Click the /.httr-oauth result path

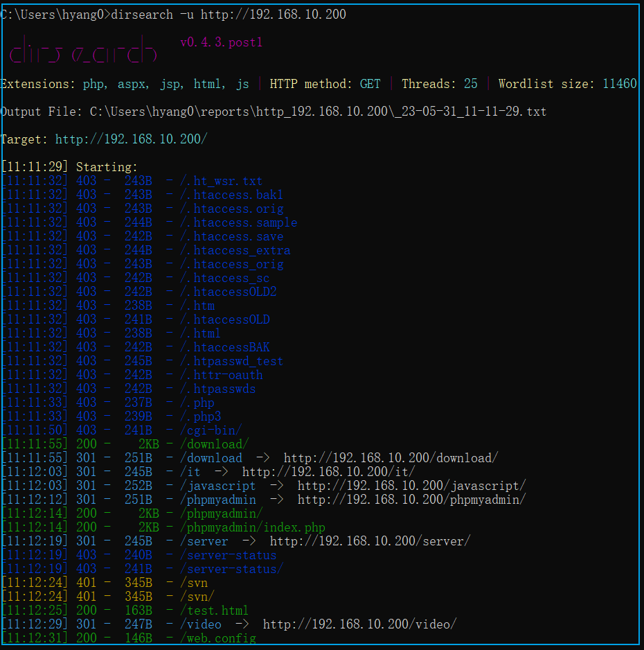click(221, 375)
